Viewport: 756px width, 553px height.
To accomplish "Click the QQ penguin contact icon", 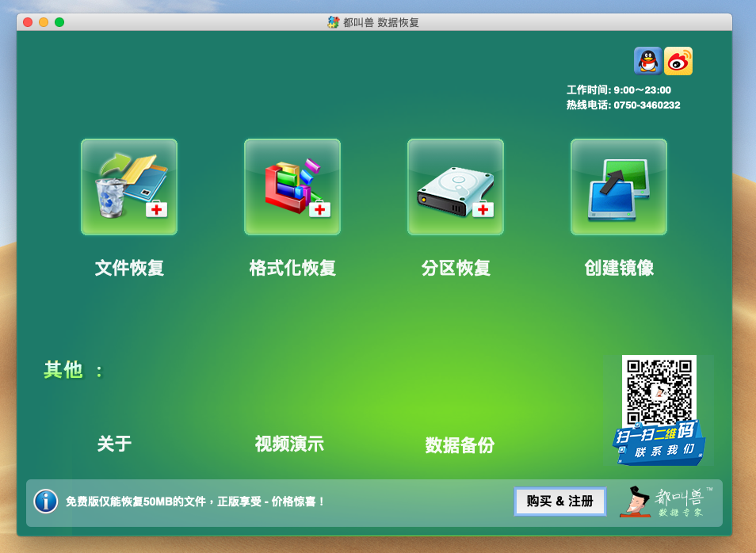I will point(648,61).
